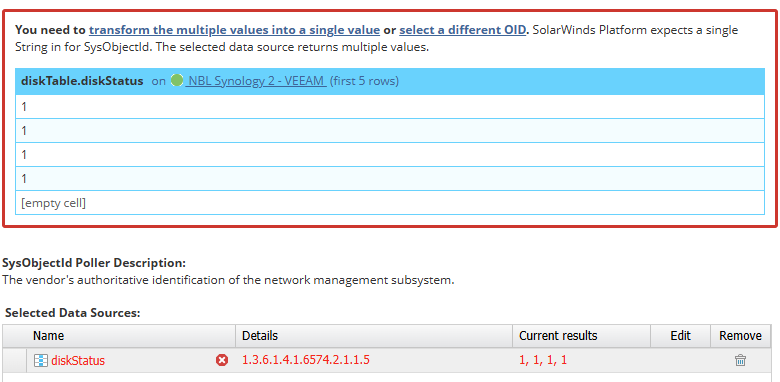Click the 'SysObjectId Poller Description:' heading

click(x=94, y=263)
